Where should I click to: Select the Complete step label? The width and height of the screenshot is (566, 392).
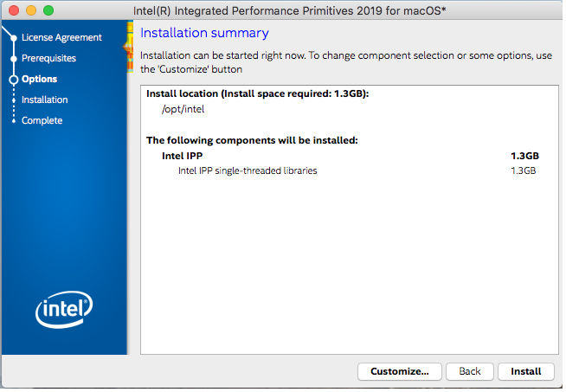42,121
